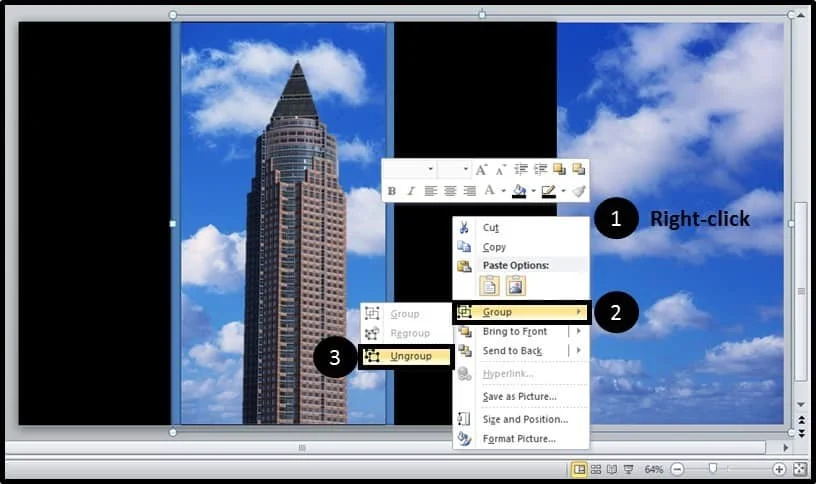
Task: Open the Group submenu entry
Action: coord(521,312)
